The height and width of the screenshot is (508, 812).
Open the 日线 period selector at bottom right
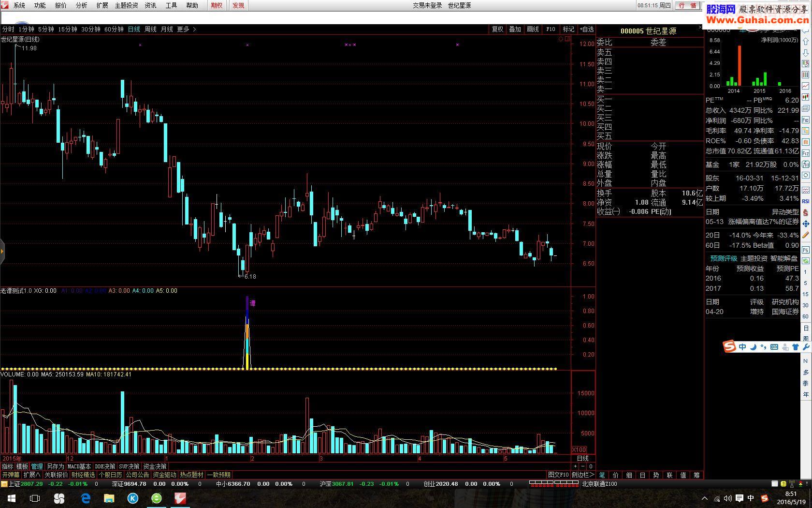[583, 458]
